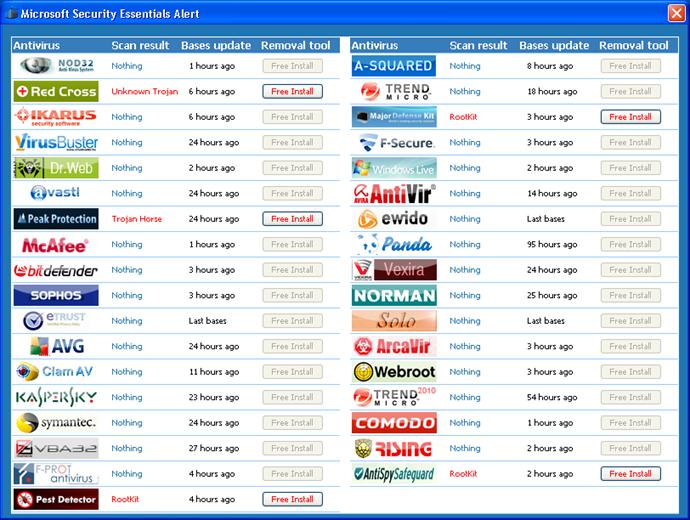Click the Free Install button in COMODO row

pos(631,423)
